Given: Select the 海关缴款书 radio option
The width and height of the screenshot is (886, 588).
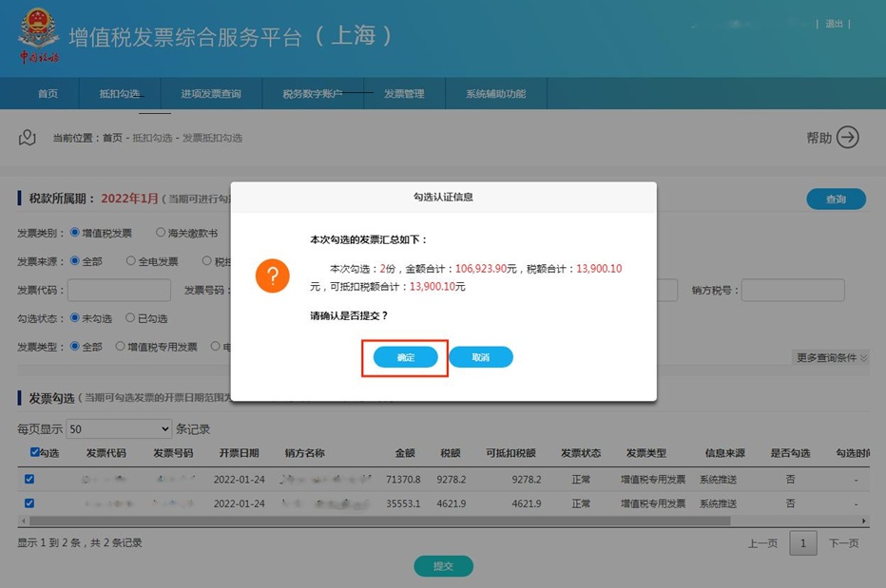Looking at the screenshot, I should (160, 233).
